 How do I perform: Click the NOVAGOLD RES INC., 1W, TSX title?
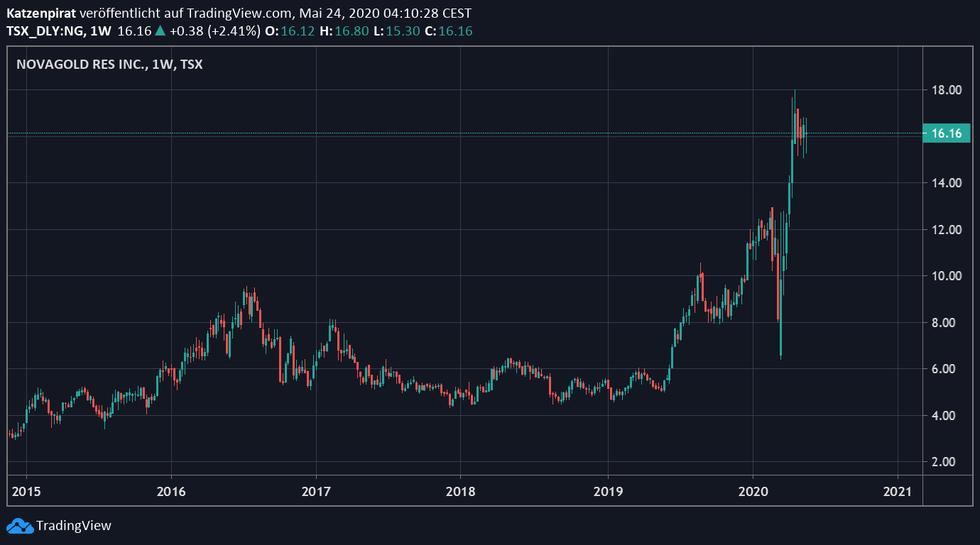(109, 65)
